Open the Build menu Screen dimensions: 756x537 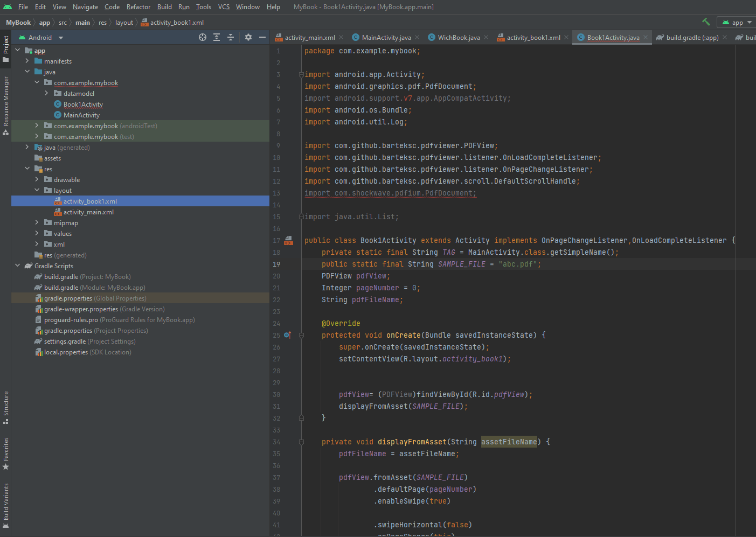coord(164,7)
